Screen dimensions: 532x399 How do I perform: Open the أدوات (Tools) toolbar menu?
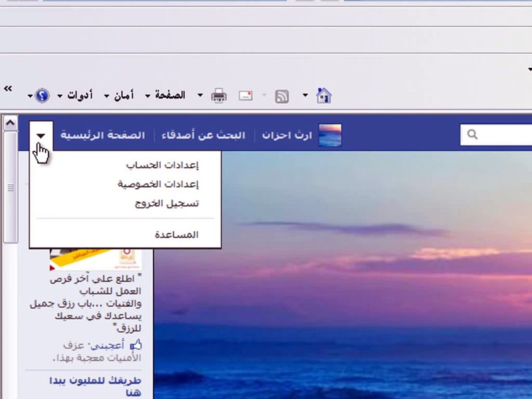[80, 95]
